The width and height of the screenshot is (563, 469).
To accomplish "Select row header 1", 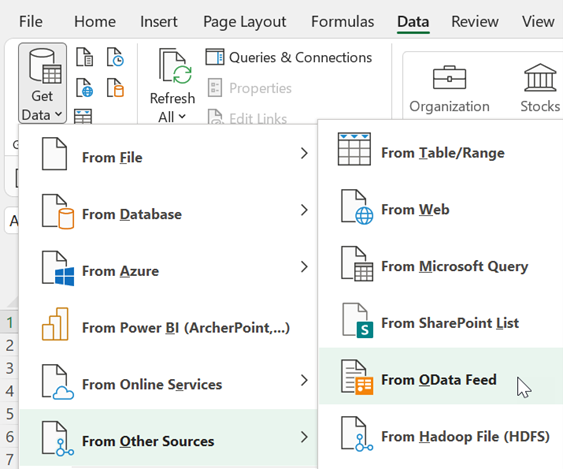I will click(x=10, y=322).
